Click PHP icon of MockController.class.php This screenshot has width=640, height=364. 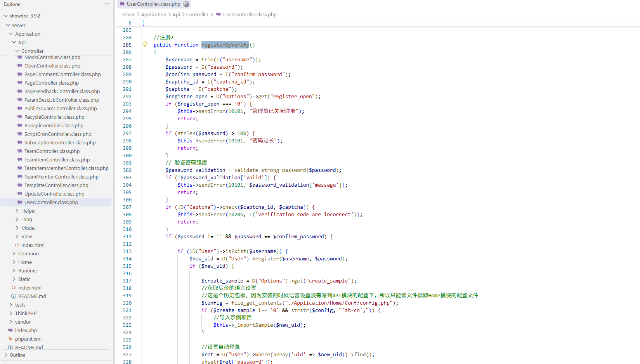20,57
